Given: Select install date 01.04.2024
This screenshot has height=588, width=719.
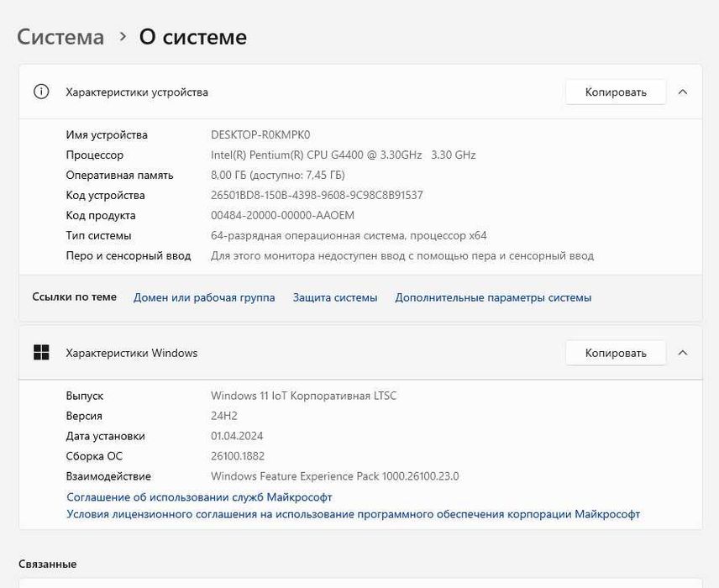Looking at the screenshot, I should tap(237, 436).
